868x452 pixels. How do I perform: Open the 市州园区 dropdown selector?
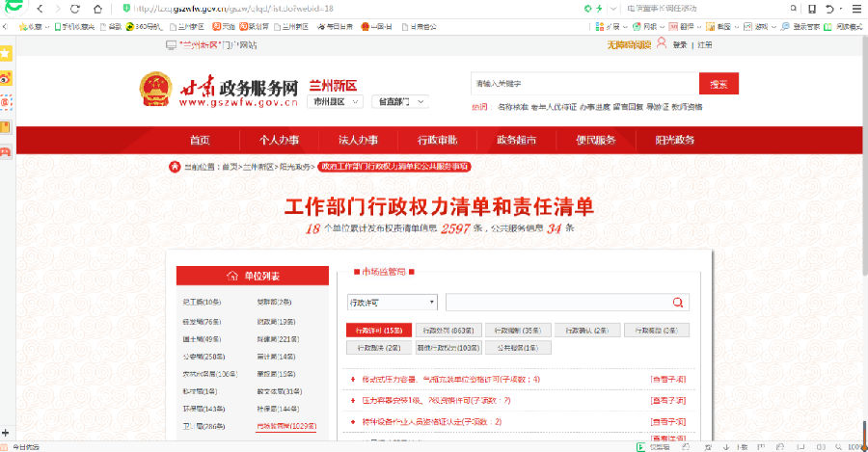click(335, 101)
